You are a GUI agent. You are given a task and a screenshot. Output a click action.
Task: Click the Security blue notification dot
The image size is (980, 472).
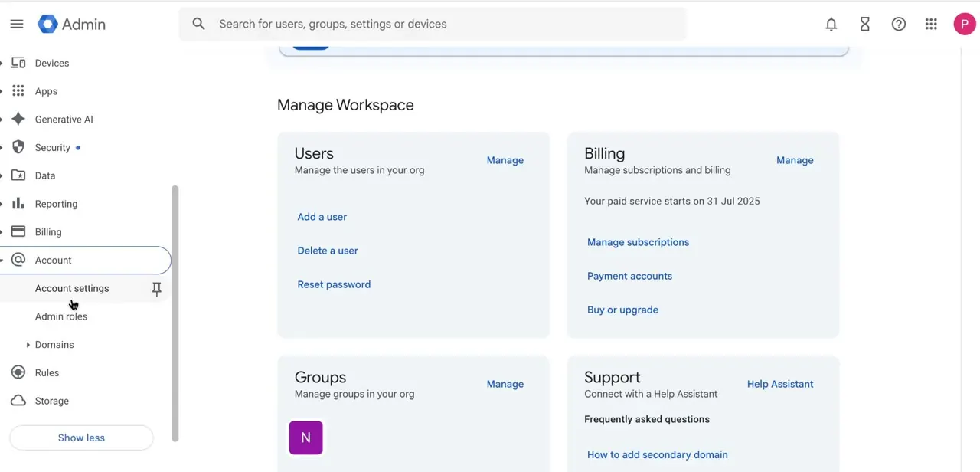78,147
